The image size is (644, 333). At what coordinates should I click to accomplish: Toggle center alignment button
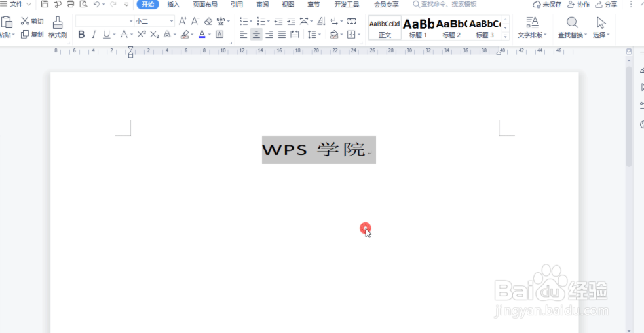pos(256,35)
